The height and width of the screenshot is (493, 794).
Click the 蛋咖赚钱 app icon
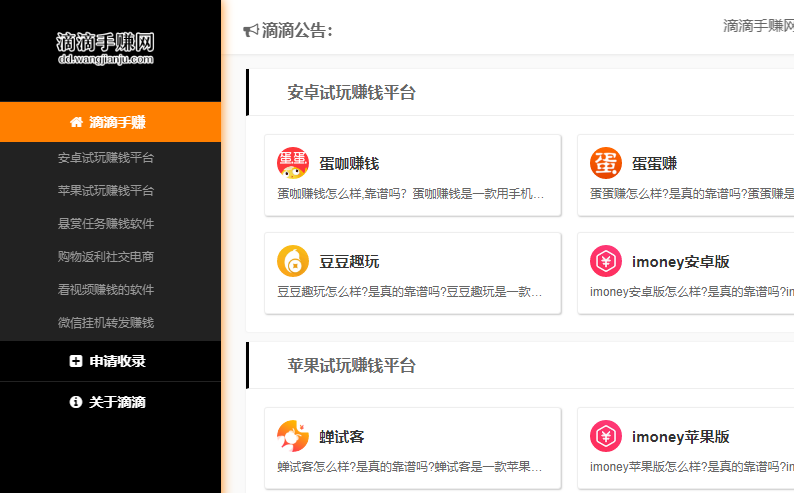click(x=293, y=163)
